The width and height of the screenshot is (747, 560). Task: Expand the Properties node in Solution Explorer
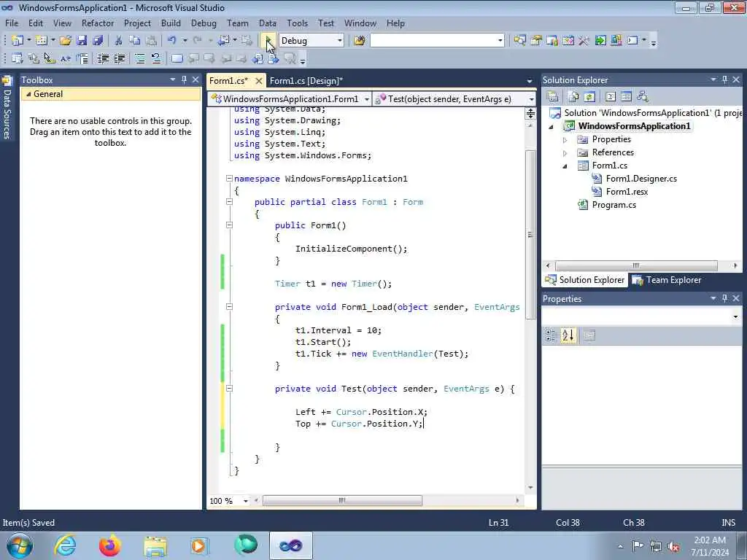565,140
